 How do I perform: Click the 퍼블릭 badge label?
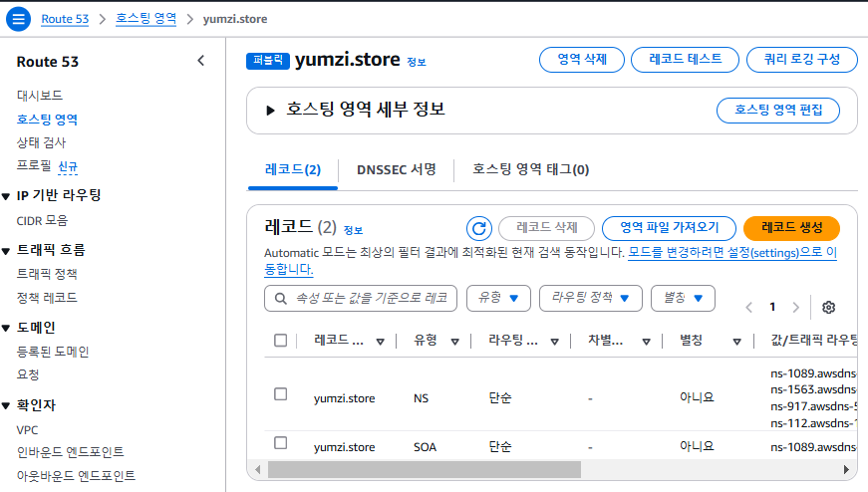pos(268,61)
